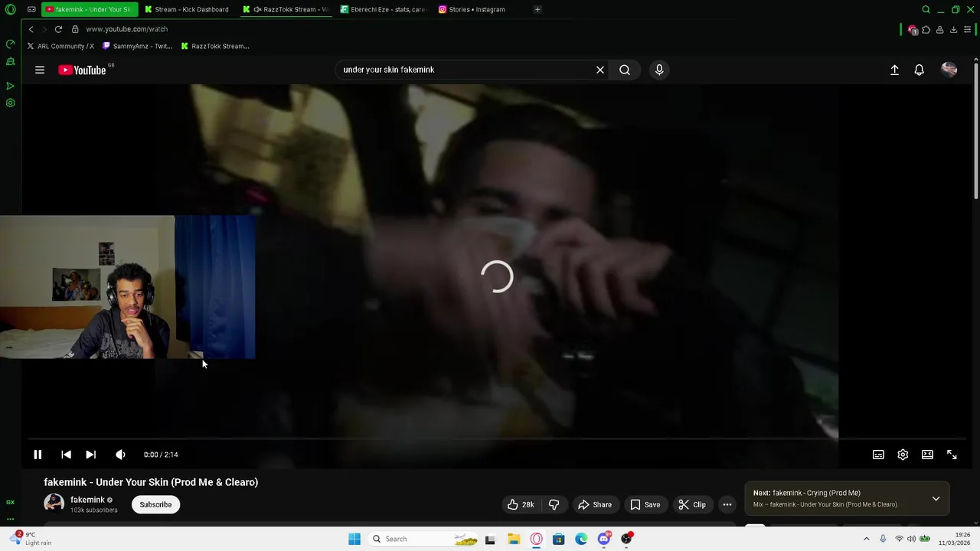Dislike the video

(554, 504)
